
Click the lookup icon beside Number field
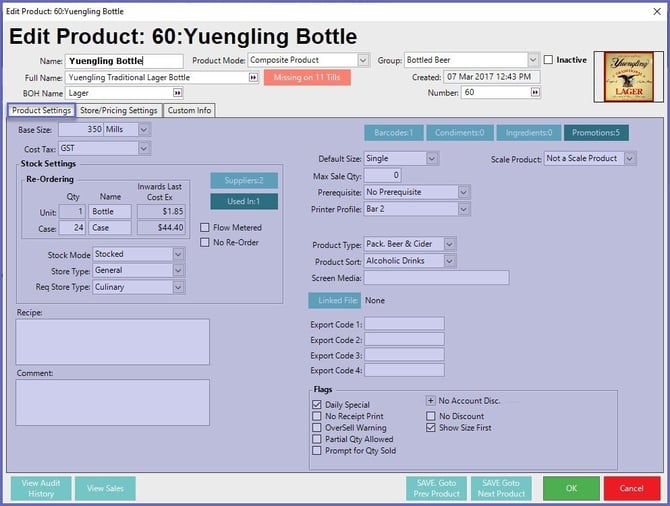[535, 92]
